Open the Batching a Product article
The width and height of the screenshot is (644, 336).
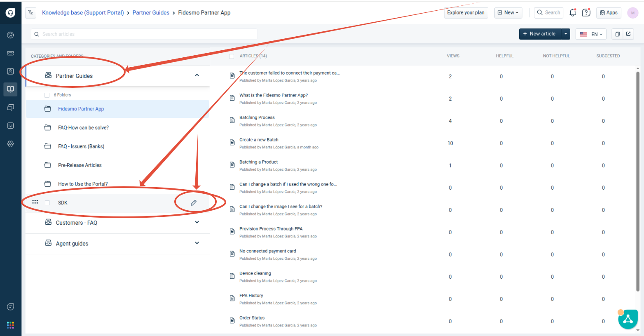(x=258, y=162)
